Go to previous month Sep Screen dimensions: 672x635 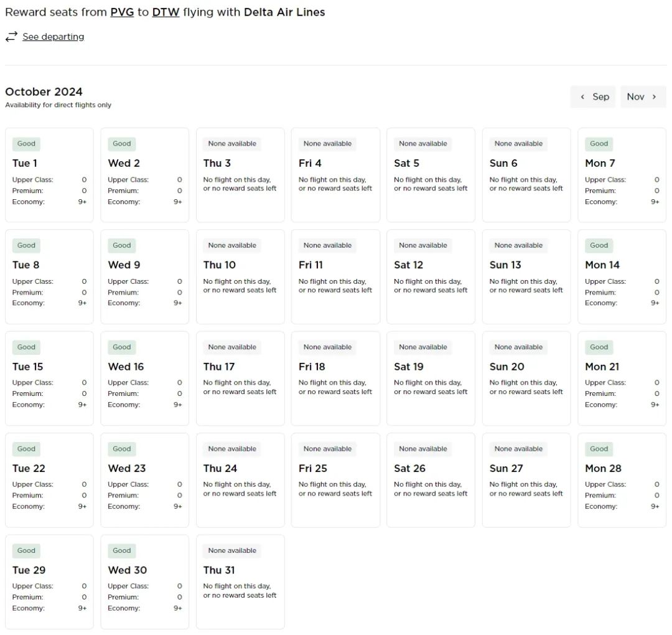[x=593, y=96]
